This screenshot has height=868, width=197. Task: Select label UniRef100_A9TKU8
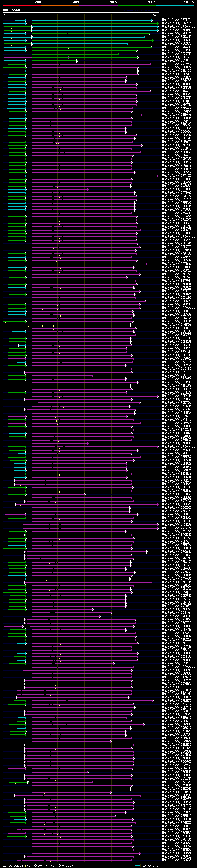click(177, 50)
